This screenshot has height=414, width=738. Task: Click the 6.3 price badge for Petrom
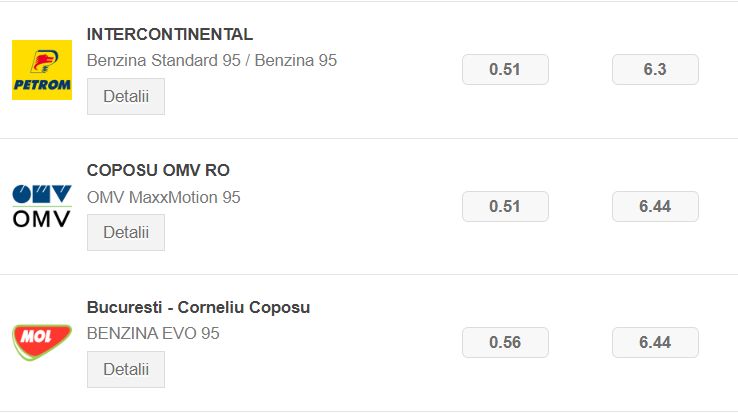[x=655, y=70]
